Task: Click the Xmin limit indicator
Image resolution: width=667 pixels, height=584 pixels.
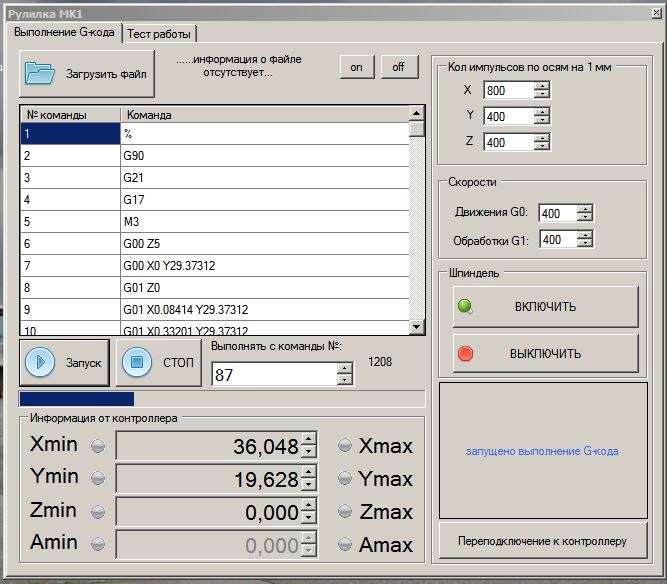Action: click(x=98, y=446)
